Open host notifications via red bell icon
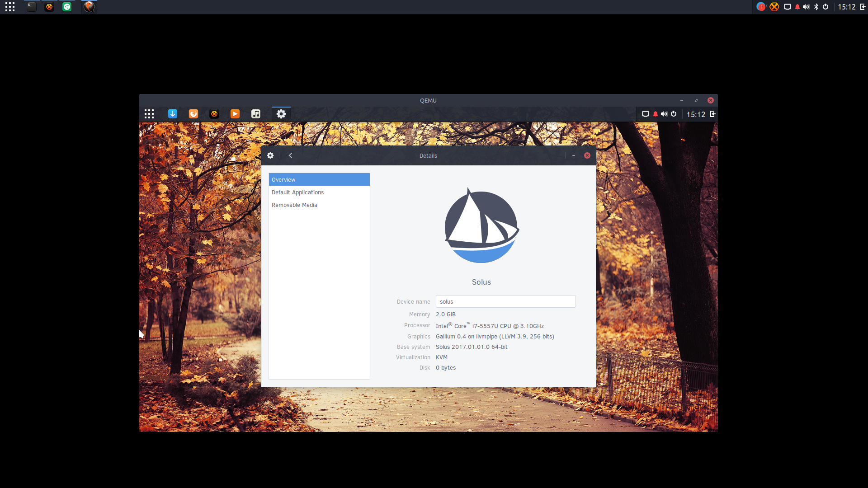Image resolution: width=868 pixels, height=488 pixels. (797, 7)
